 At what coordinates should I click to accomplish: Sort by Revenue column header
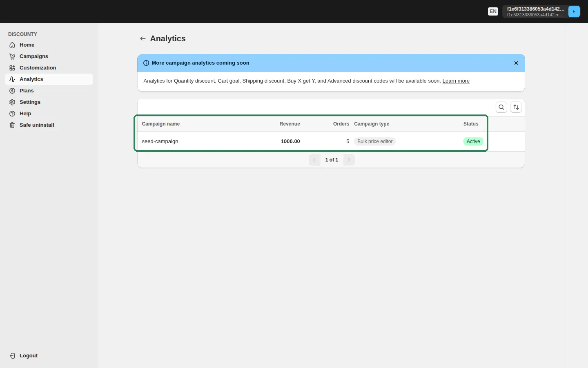click(x=290, y=124)
